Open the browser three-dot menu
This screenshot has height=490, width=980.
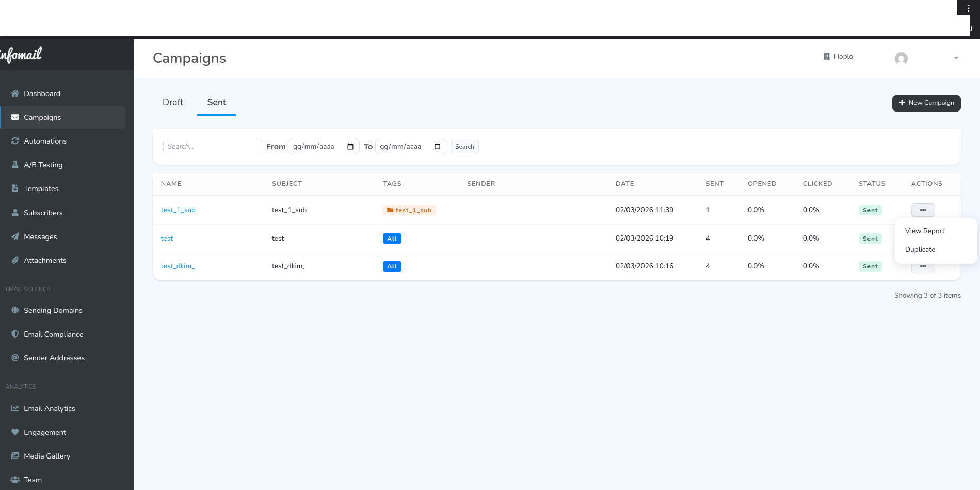click(x=968, y=8)
